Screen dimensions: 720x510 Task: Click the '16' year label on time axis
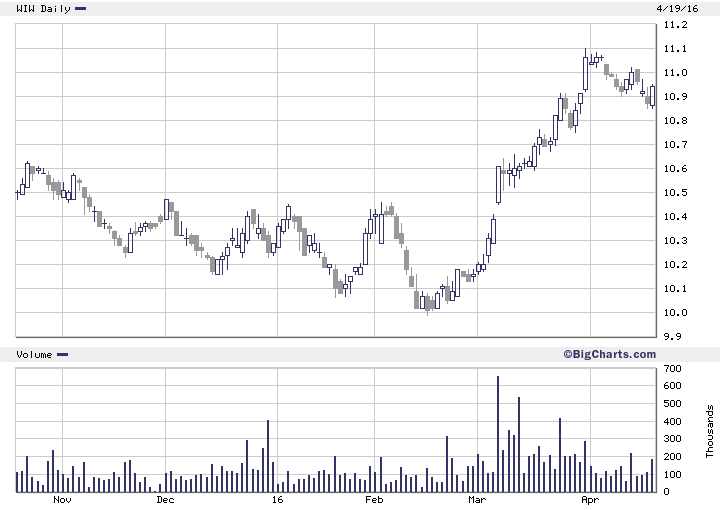point(277,499)
